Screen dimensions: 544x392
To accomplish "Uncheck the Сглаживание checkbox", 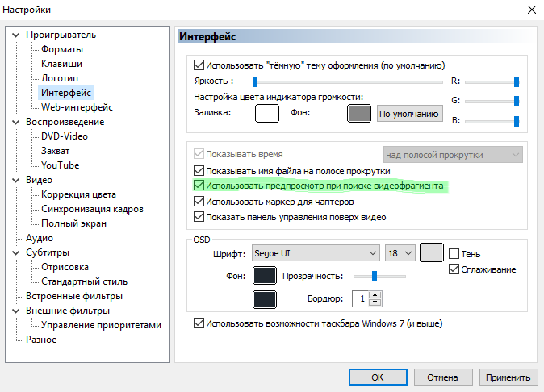I will tap(454, 269).
